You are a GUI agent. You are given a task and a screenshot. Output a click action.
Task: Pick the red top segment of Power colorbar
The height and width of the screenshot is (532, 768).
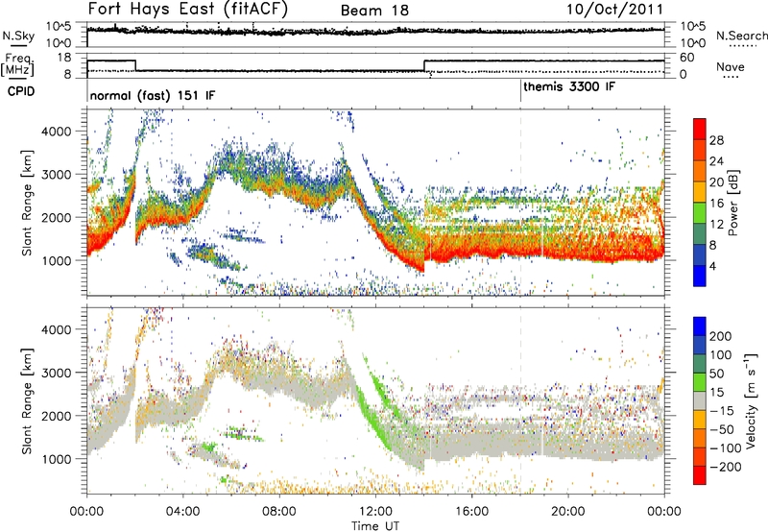[700, 130]
